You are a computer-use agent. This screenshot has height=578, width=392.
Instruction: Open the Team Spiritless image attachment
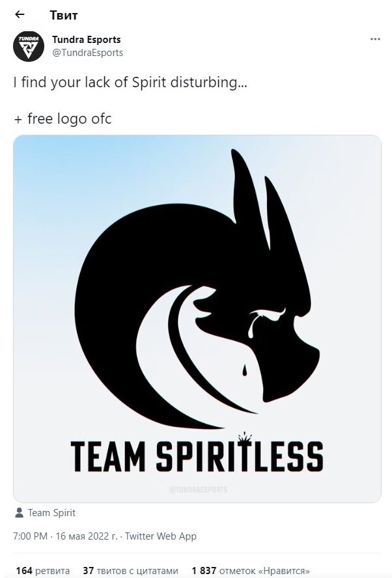click(x=197, y=319)
